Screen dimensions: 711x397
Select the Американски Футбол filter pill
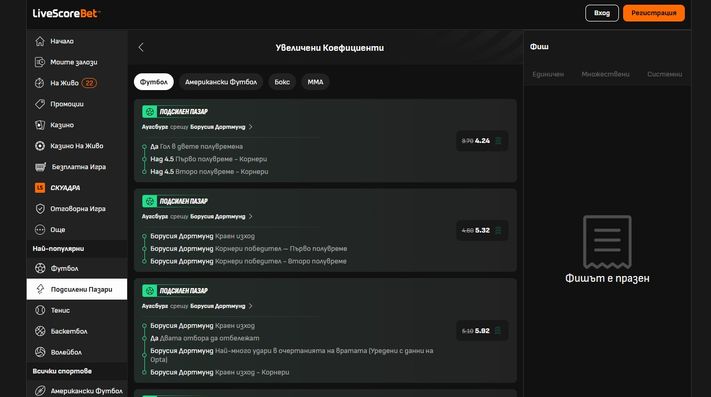point(221,82)
